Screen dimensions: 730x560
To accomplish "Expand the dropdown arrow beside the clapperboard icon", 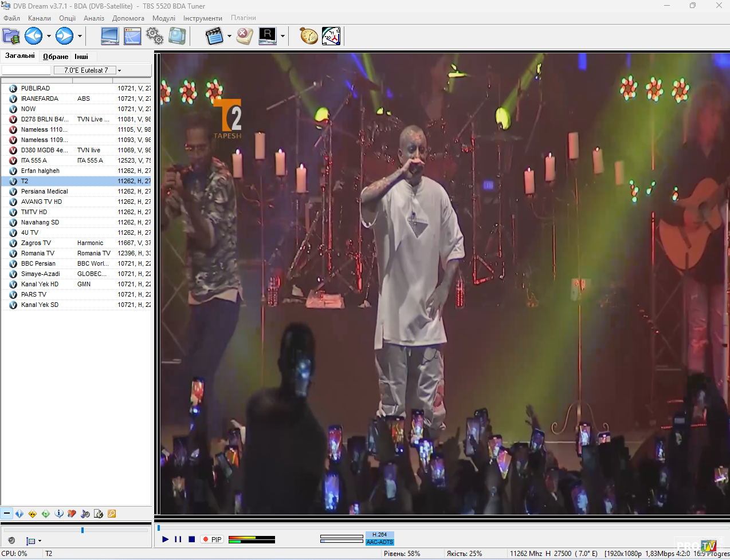I will (x=229, y=36).
